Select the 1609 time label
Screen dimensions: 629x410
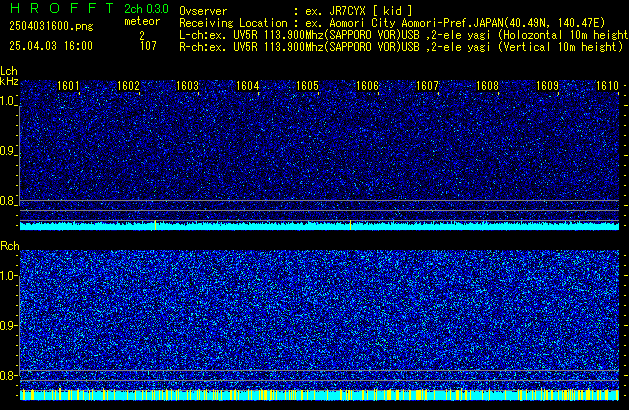click(x=547, y=86)
